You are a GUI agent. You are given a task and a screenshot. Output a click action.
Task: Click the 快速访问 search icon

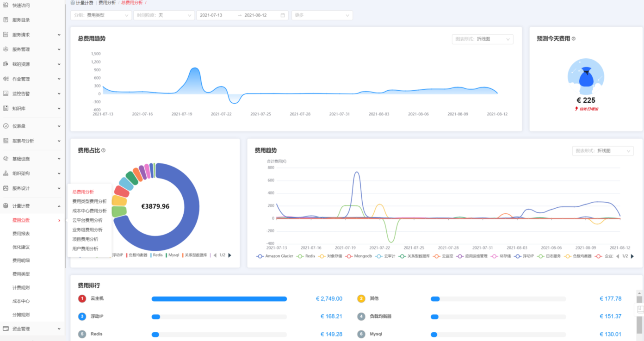coord(6,5)
